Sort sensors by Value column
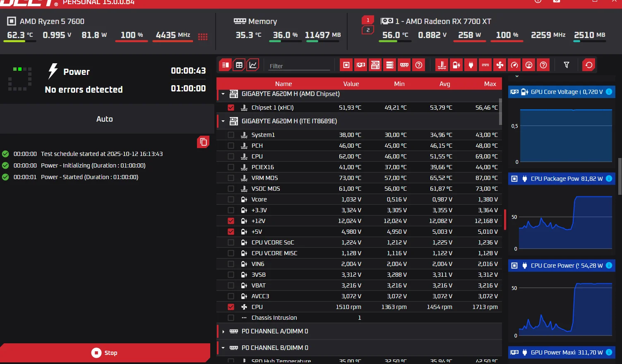This screenshot has width=622, height=364. (351, 84)
